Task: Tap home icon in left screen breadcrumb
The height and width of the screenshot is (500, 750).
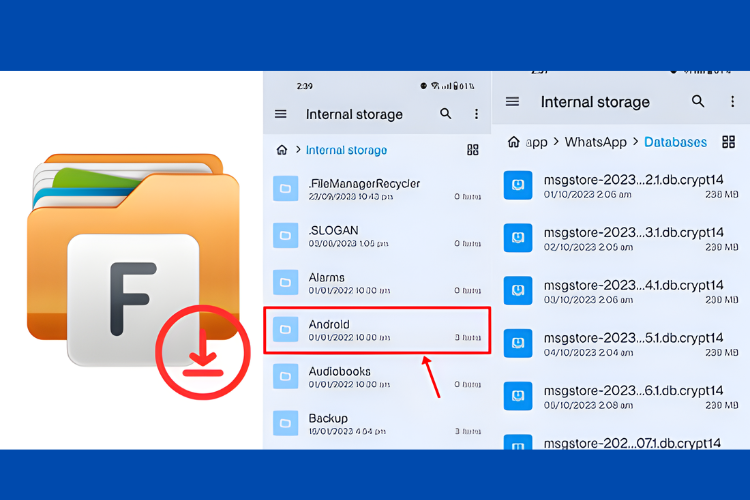Action: coord(282,150)
